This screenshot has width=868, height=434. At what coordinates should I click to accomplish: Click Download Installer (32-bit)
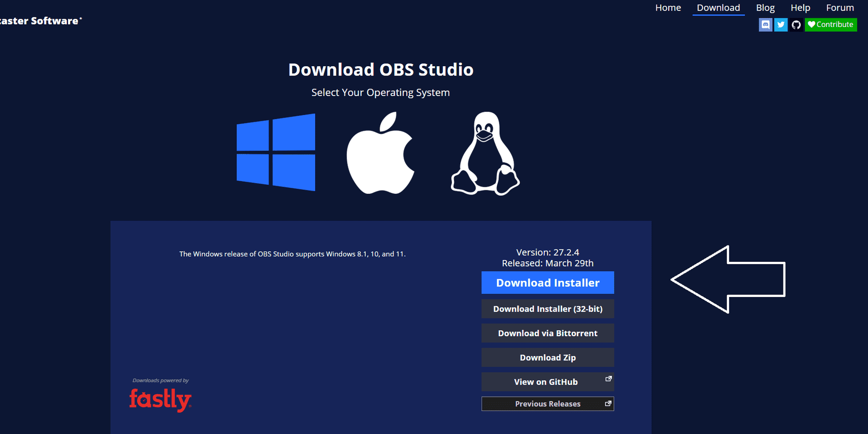point(548,309)
